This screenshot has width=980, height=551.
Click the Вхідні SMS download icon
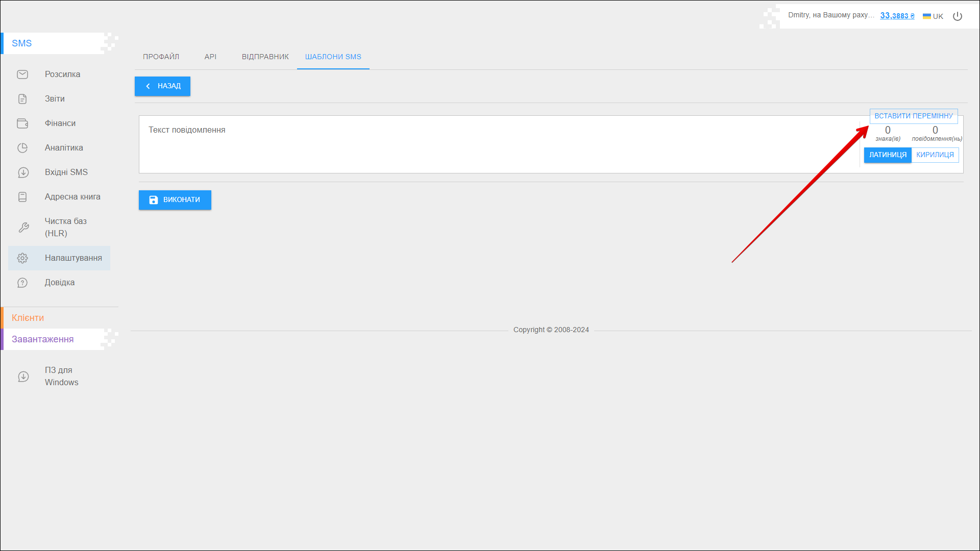click(22, 172)
